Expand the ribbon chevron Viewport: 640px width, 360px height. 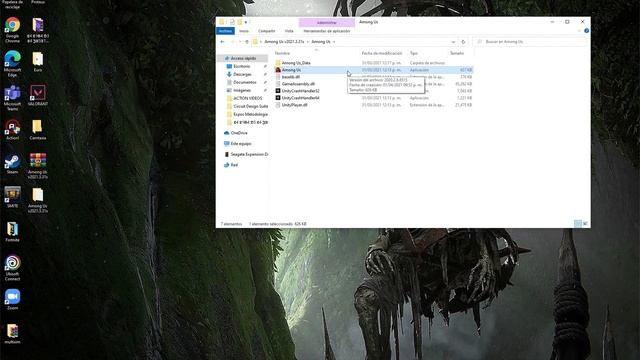tap(579, 31)
